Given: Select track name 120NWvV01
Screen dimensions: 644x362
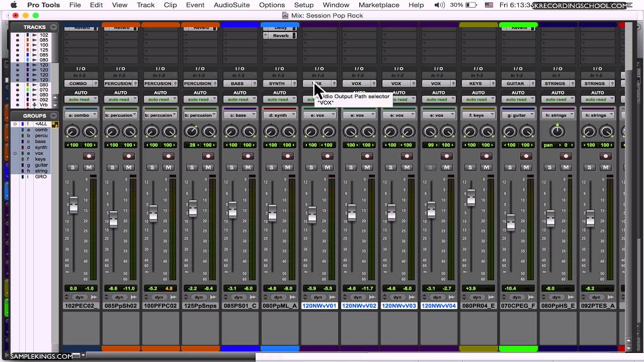Looking at the screenshot, I should [x=319, y=306].
